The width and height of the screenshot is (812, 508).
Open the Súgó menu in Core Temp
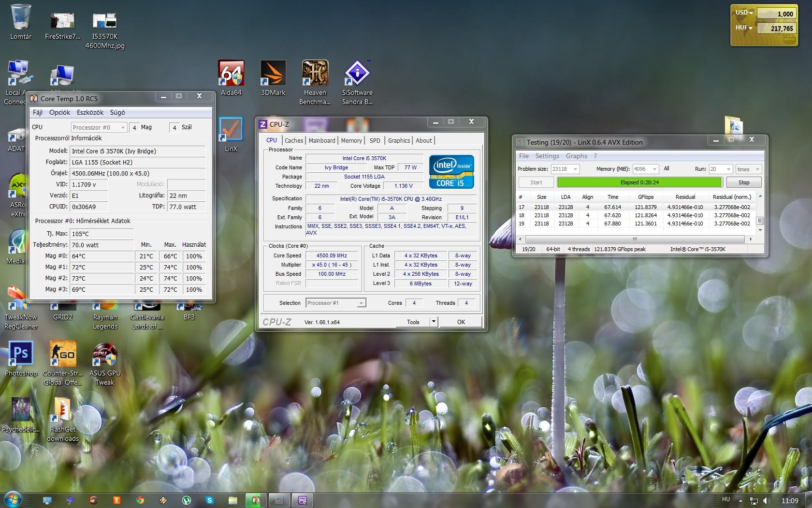coord(117,112)
